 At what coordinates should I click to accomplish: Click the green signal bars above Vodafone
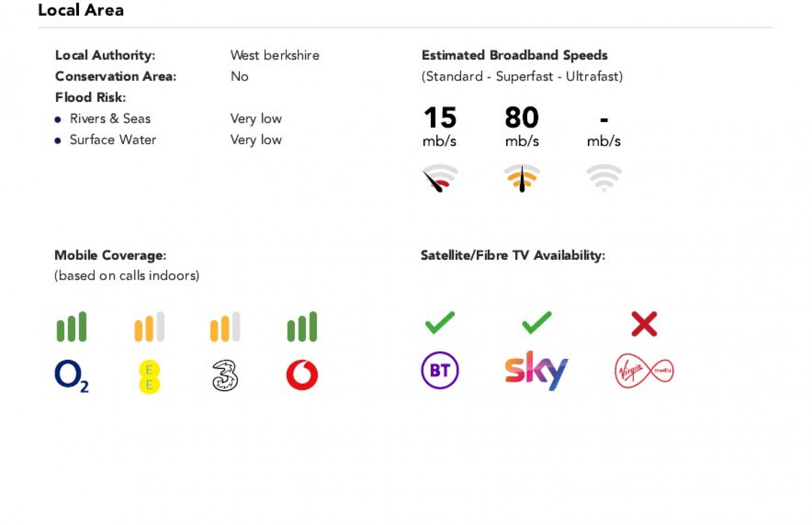pos(302,326)
